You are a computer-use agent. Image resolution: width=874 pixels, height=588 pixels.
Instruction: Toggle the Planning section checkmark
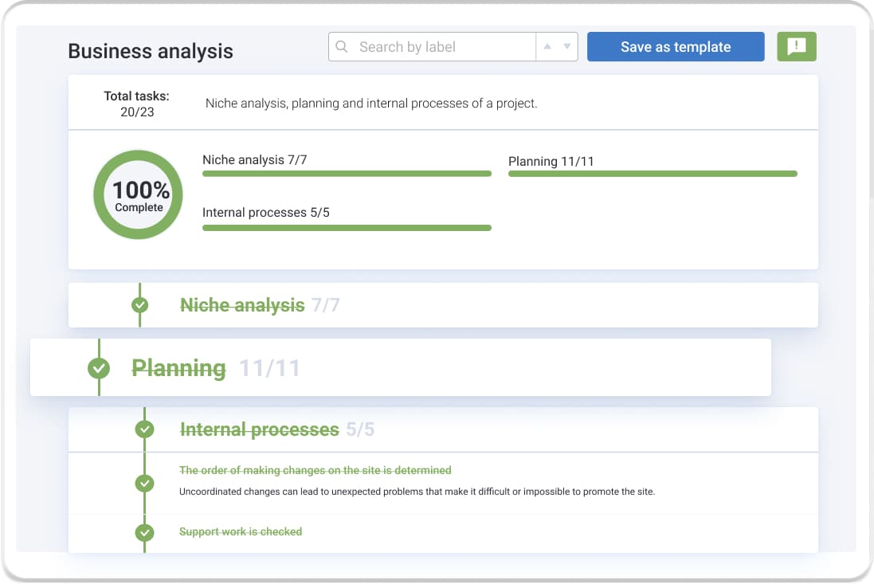(x=99, y=368)
